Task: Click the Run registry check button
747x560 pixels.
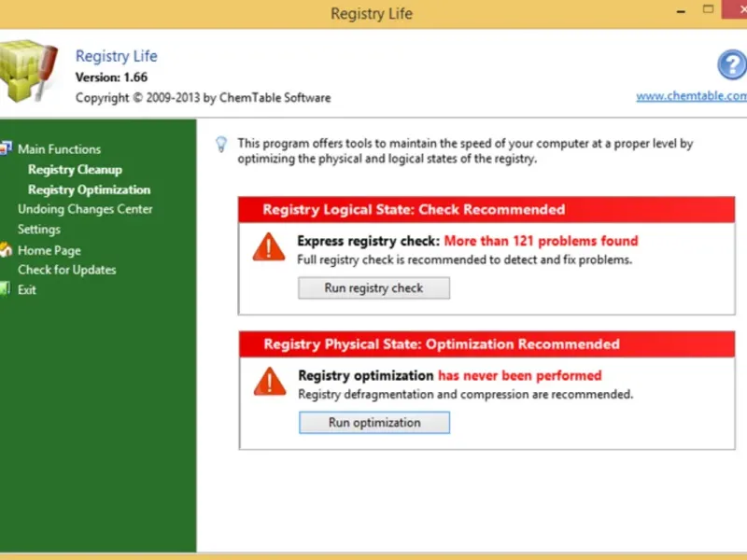Action: 374,288
